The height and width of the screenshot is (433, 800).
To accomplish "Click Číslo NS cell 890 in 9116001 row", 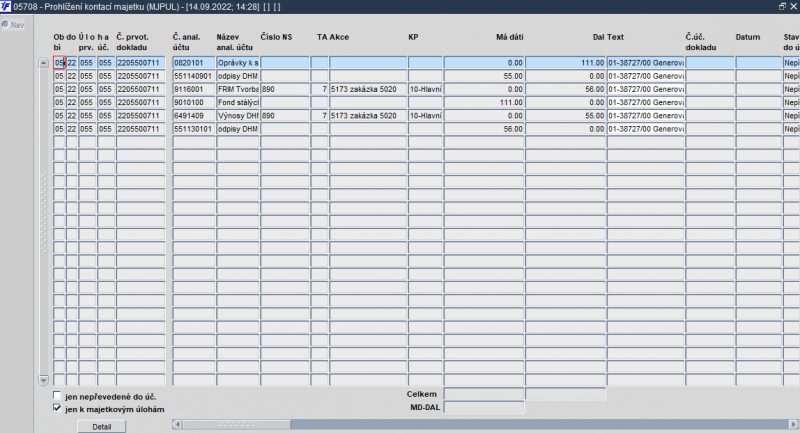I will click(285, 89).
